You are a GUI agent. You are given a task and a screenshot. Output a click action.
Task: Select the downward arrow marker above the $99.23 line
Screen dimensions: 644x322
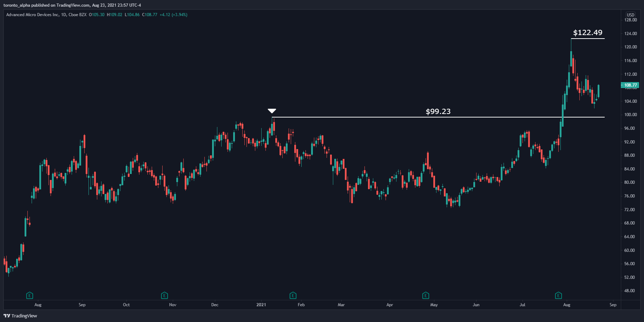pyautogui.click(x=272, y=111)
